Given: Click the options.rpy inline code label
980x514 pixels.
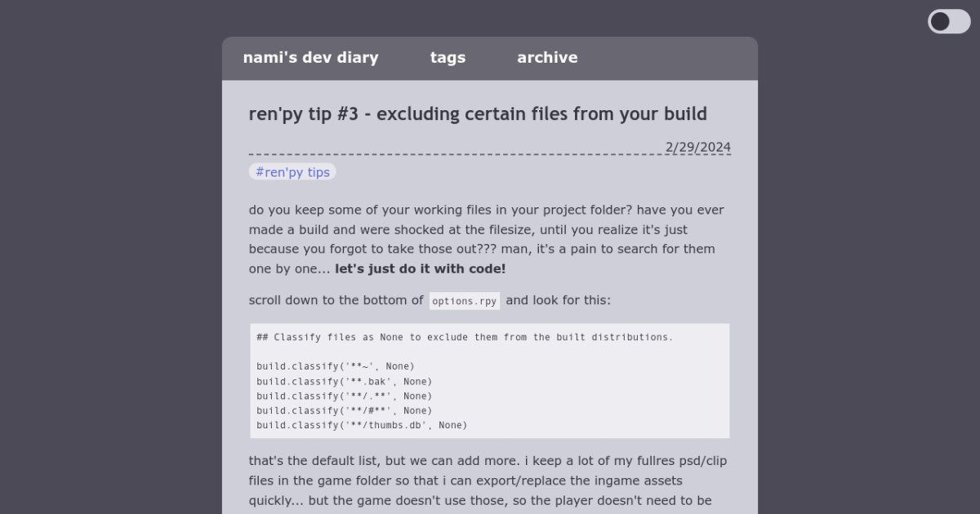Looking at the screenshot, I should tap(465, 301).
